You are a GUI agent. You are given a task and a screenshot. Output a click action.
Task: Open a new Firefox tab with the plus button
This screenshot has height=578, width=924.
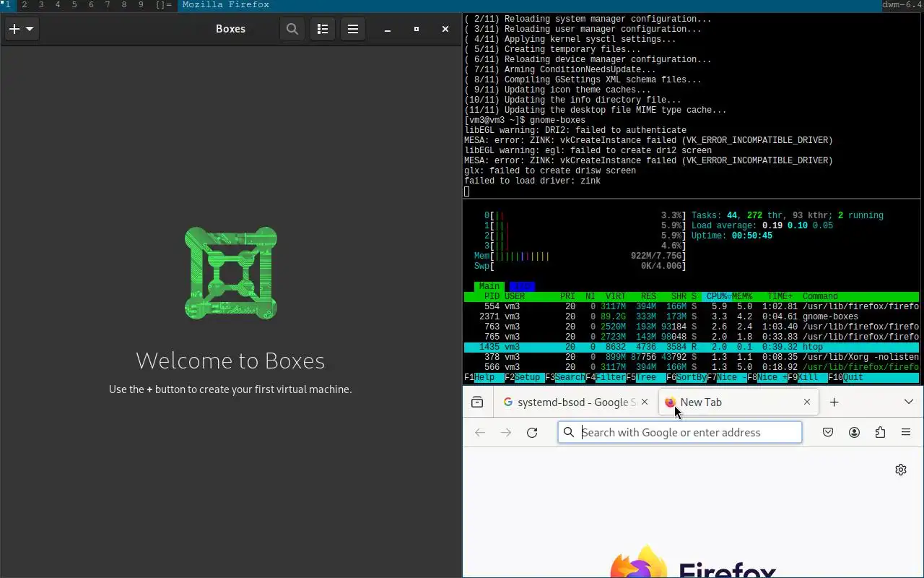(x=834, y=402)
